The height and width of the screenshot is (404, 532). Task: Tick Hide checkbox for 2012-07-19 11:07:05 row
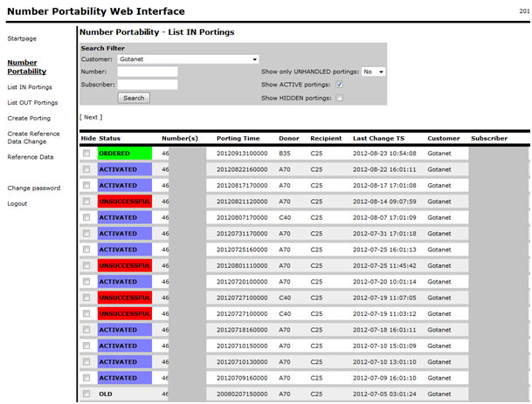[x=86, y=298]
